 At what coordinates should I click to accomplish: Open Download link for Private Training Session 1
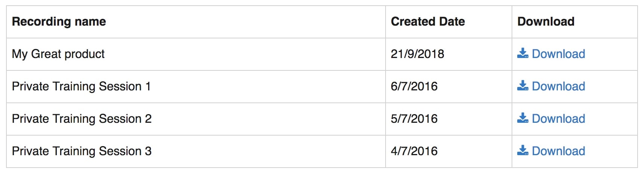point(551,86)
